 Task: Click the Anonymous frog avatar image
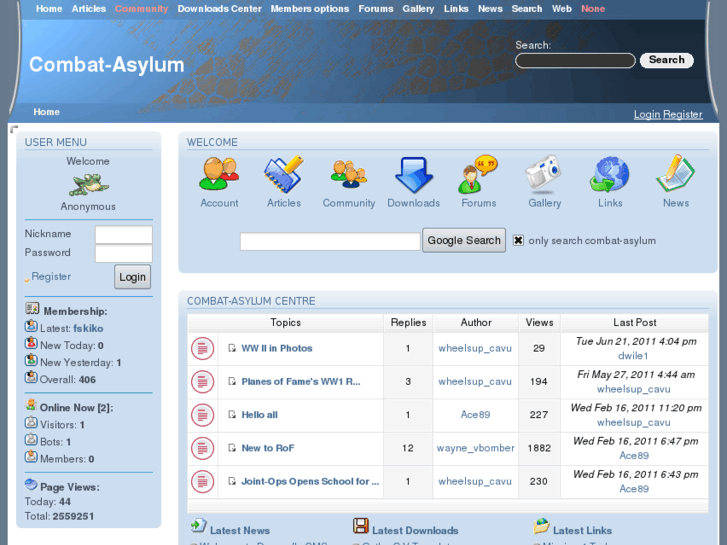click(x=89, y=184)
